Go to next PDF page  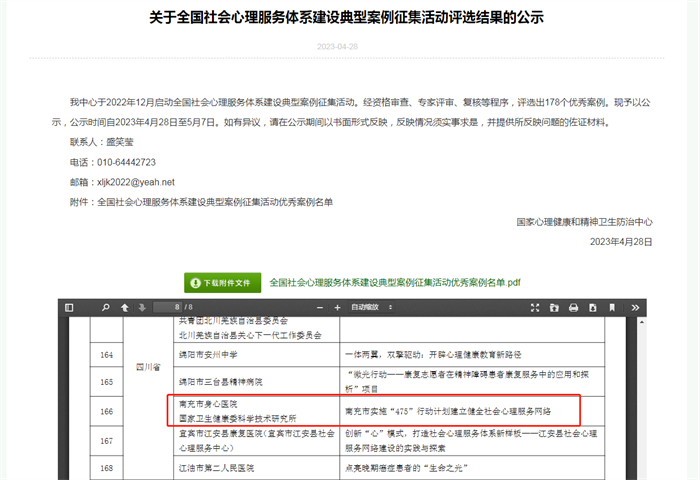(141, 307)
